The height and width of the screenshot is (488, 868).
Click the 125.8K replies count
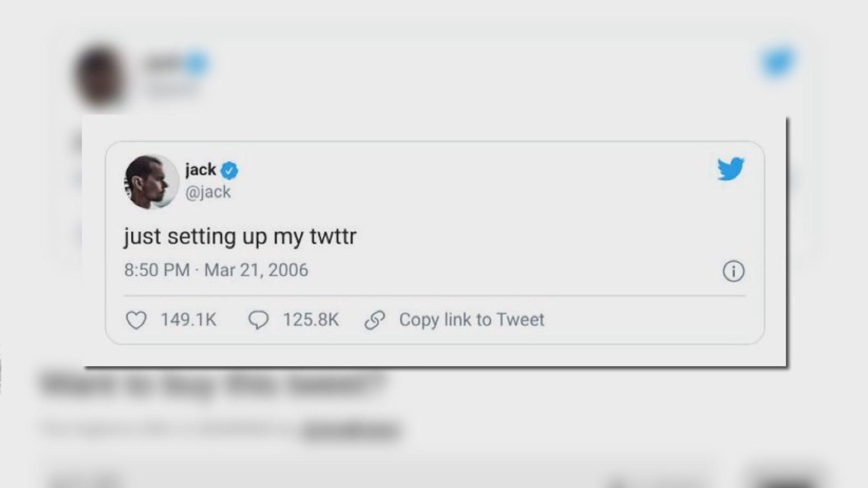point(311,320)
